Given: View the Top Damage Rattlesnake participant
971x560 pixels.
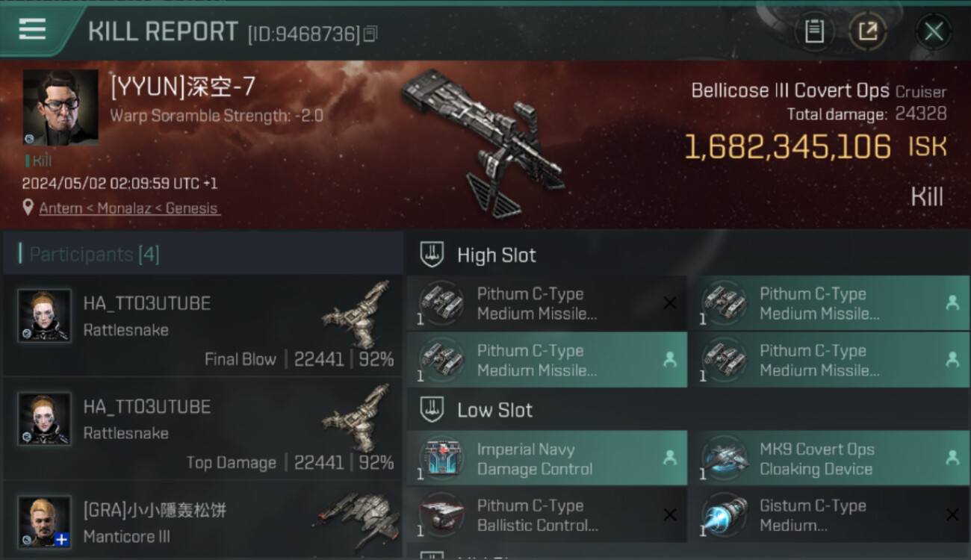Looking at the screenshot, I should [x=202, y=429].
